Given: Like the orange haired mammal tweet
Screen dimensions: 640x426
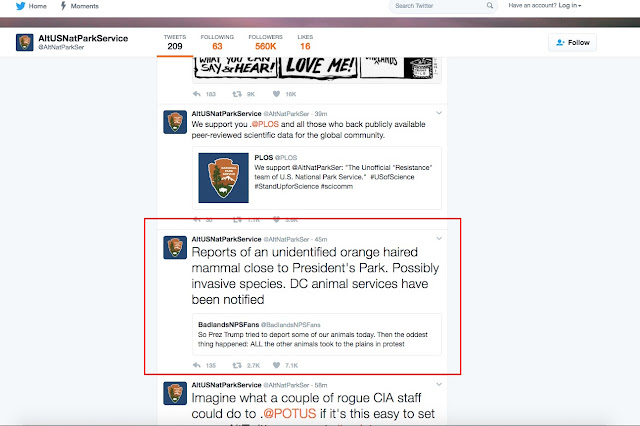Looking at the screenshot, I should 276,365.
